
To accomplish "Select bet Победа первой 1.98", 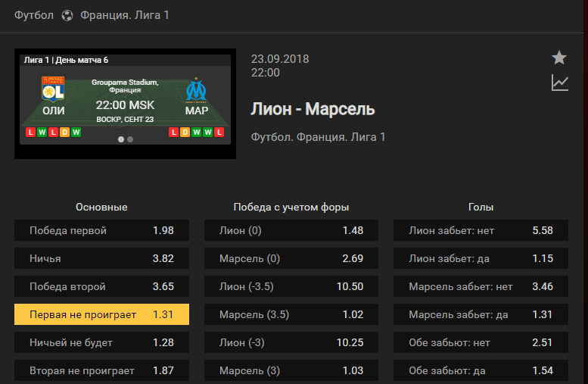I will [x=101, y=230].
